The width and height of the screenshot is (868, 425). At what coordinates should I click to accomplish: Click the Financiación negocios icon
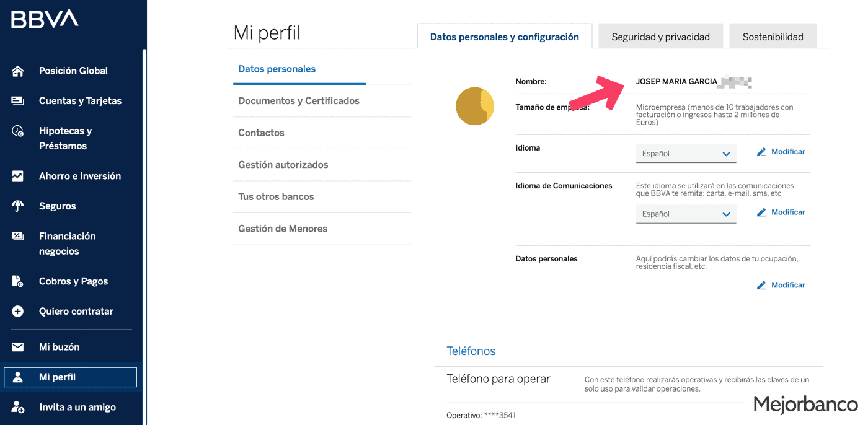(18, 236)
